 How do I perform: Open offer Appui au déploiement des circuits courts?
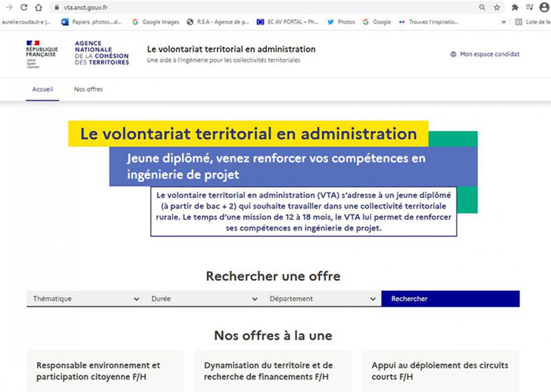pyautogui.click(x=440, y=371)
